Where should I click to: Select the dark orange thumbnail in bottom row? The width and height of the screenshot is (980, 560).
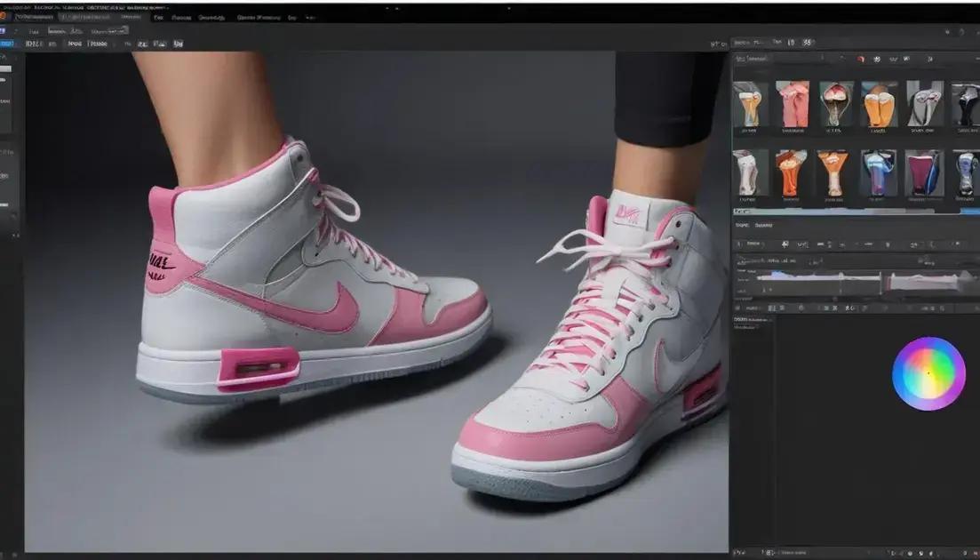[791, 173]
